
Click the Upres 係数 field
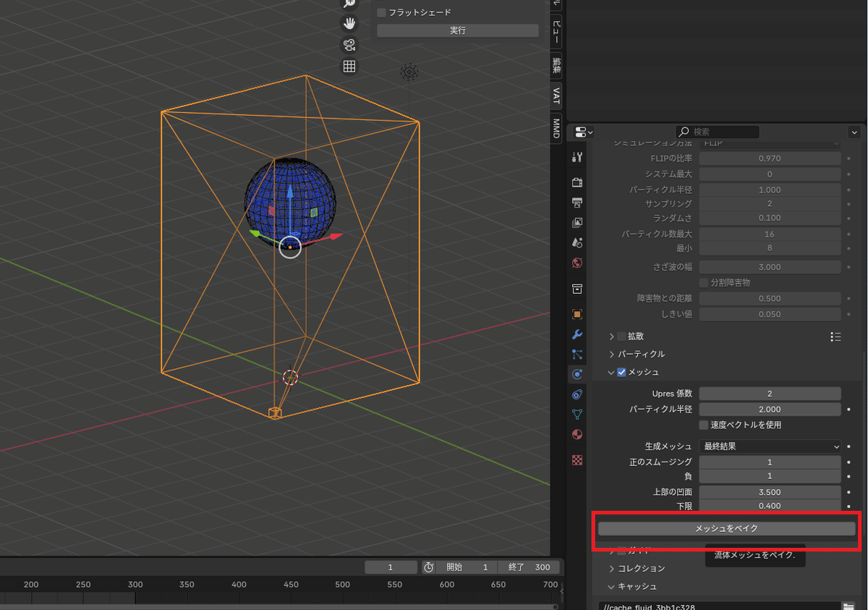coord(770,394)
